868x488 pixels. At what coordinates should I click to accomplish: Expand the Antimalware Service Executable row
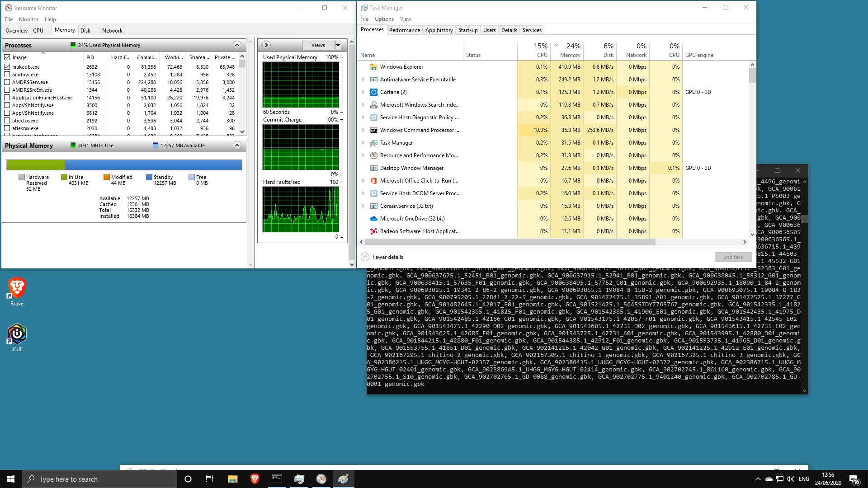click(363, 80)
